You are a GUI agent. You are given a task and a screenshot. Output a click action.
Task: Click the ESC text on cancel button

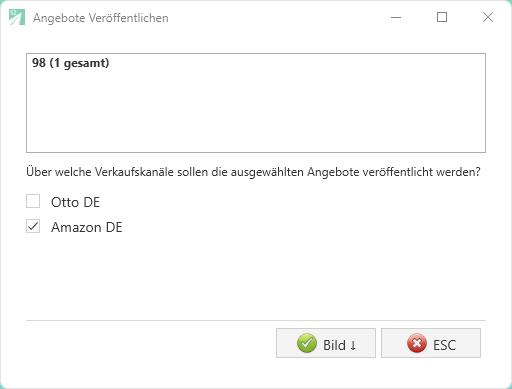coord(444,345)
